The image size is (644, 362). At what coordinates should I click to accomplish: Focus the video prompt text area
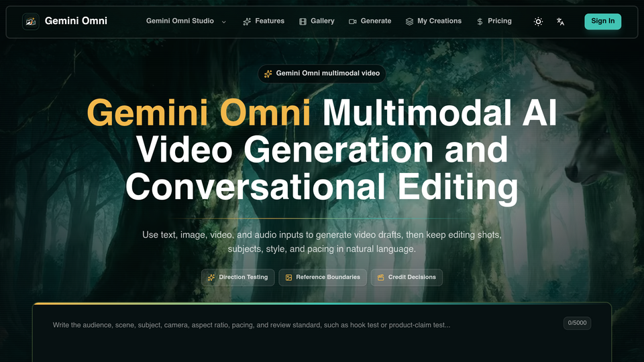click(x=304, y=339)
